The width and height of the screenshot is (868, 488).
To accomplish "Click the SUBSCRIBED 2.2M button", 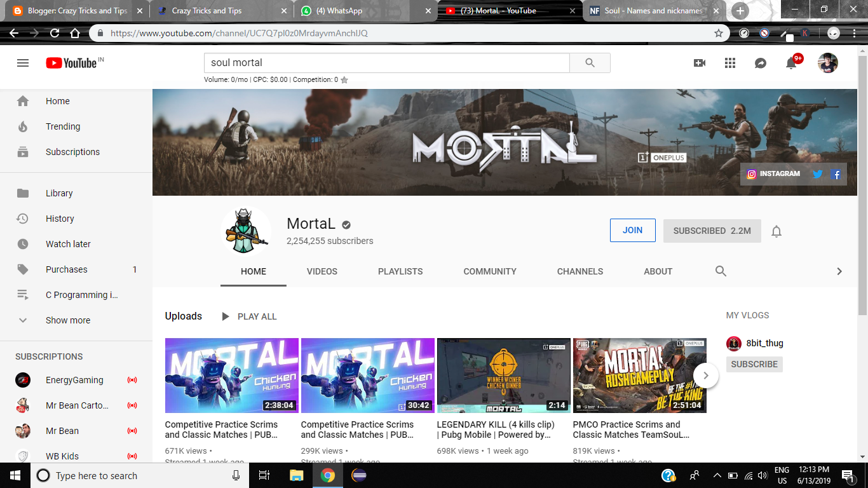I will (x=712, y=231).
